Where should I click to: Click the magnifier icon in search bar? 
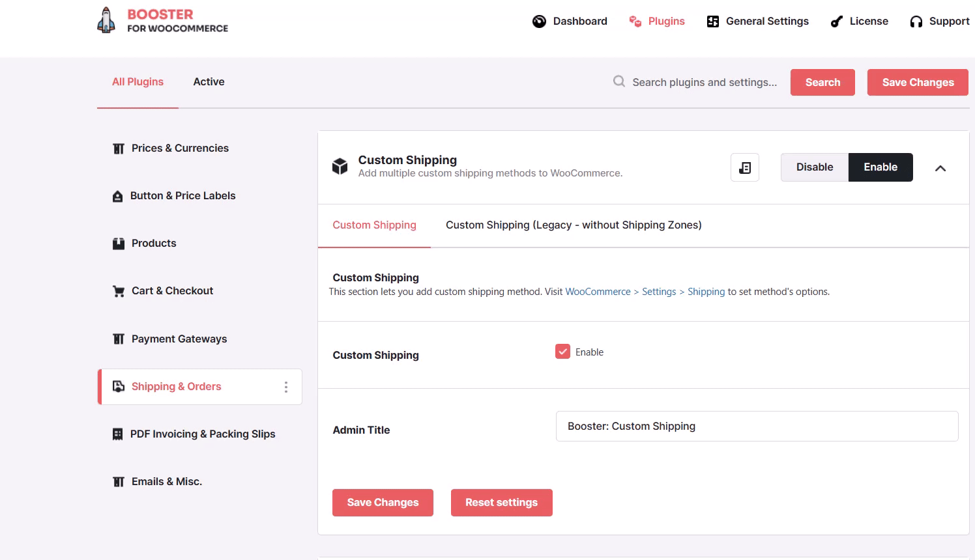(619, 81)
